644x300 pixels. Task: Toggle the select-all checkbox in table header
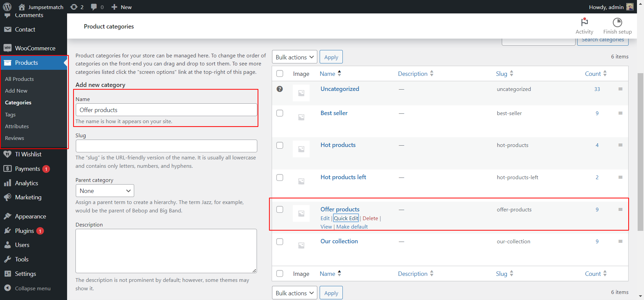click(280, 74)
